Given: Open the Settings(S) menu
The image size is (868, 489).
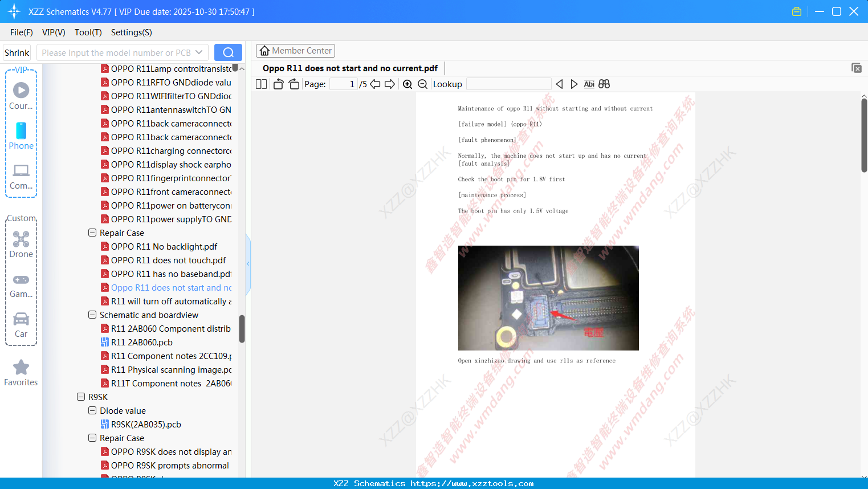Looking at the screenshot, I should point(132,32).
